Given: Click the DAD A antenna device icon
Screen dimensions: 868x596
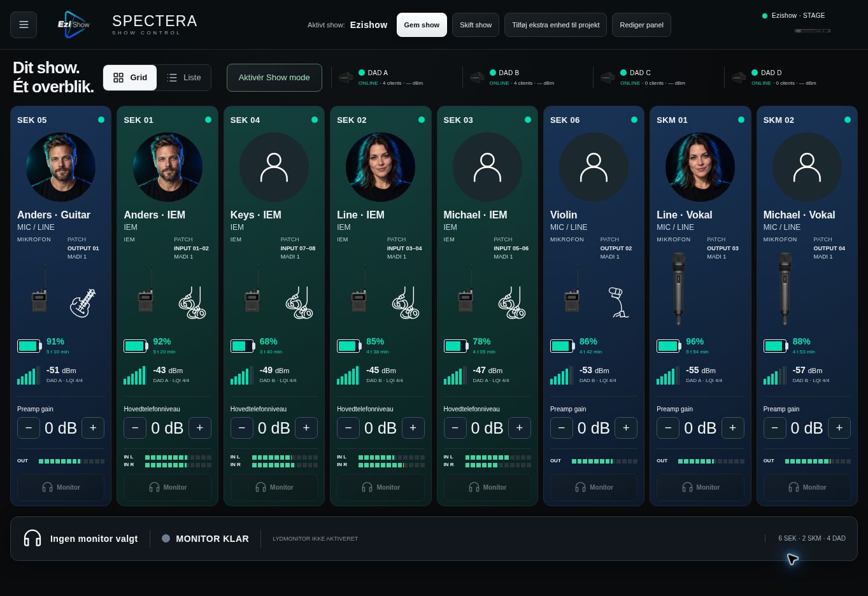Looking at the screenshot, I should point(346,78).
